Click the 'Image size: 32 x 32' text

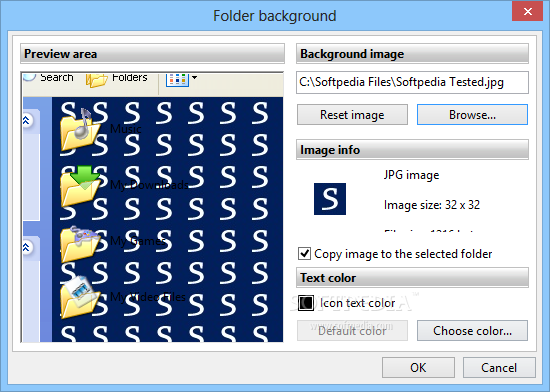(432, 205)
